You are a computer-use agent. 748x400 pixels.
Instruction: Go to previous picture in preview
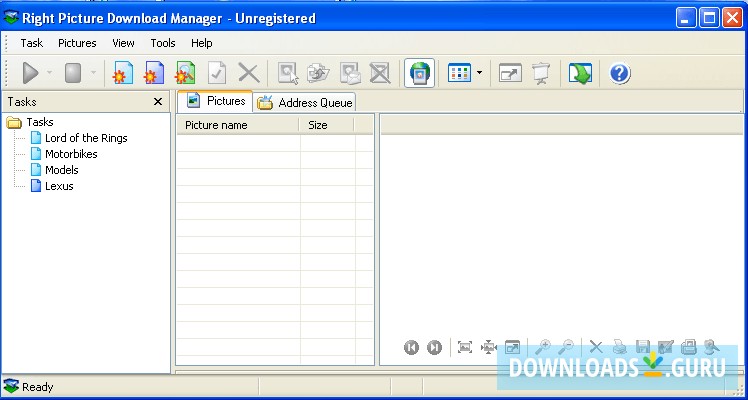point(411,347)
